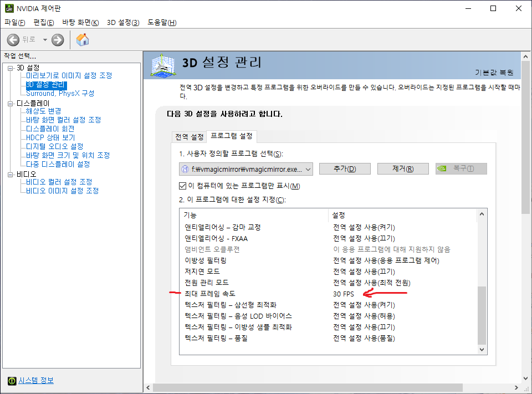The height and width of the screenshot is (394, 532).
Task: Switch to the 프로그램 설정 tab
Action: coord(232,136)
